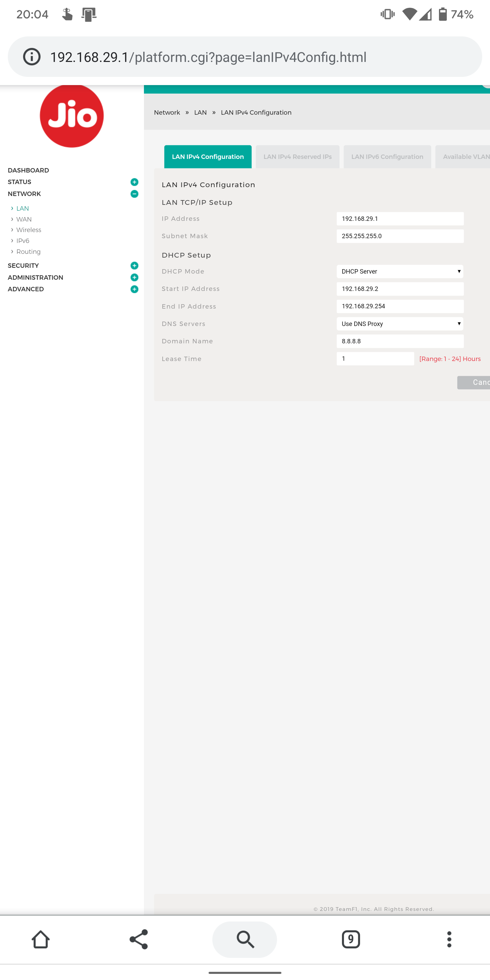Open the tab switcher showing 9 tabs
490x980 pixels.
pyautogui.click(x=350, y=939)
